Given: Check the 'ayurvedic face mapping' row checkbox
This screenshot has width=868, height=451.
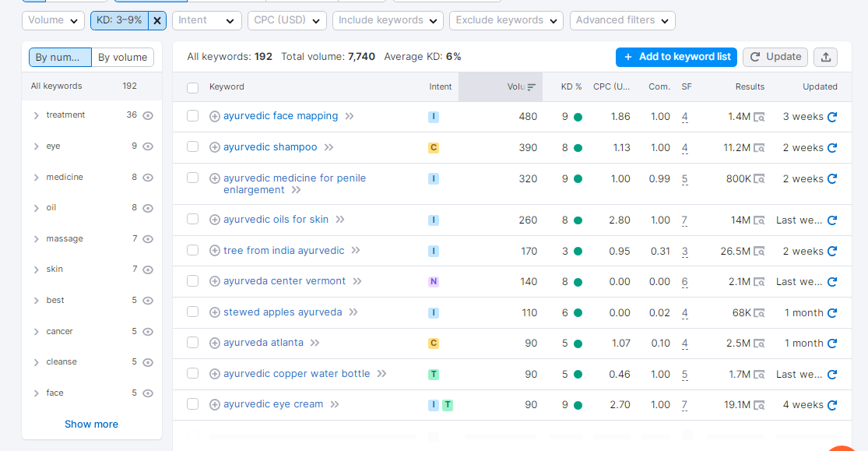Looking at the screenshot, I should (x=192, y=116).
